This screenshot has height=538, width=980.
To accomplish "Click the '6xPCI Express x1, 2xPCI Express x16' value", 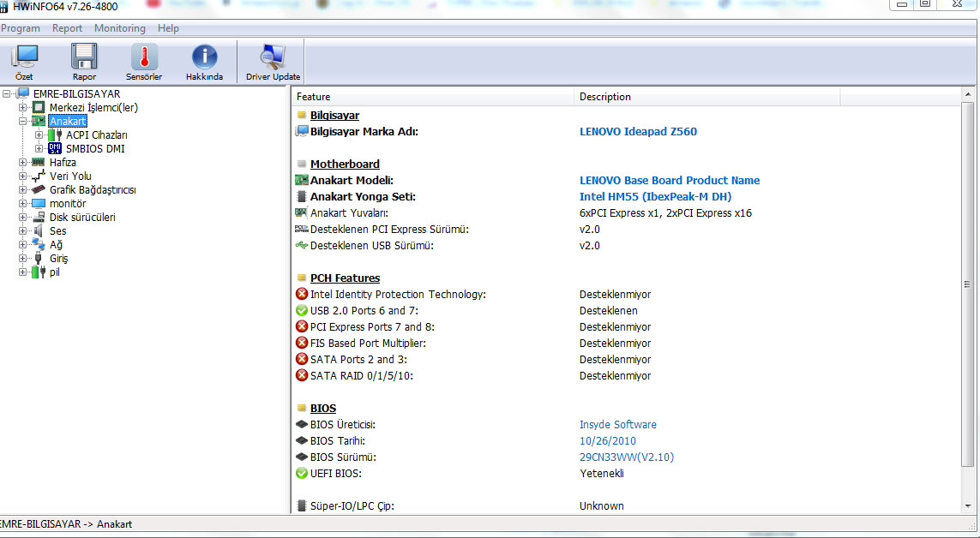I will (665, 212).
